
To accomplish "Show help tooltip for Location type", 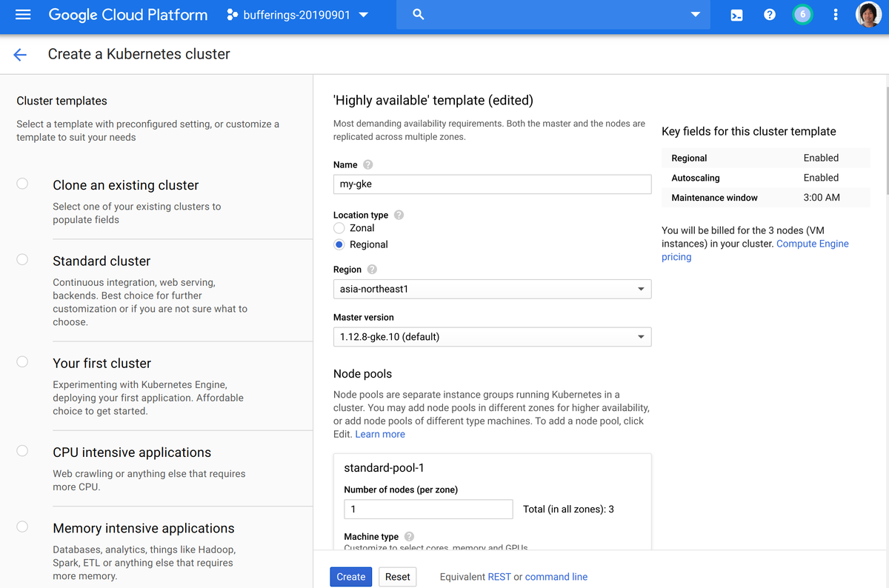I will (x=399, y=215).
